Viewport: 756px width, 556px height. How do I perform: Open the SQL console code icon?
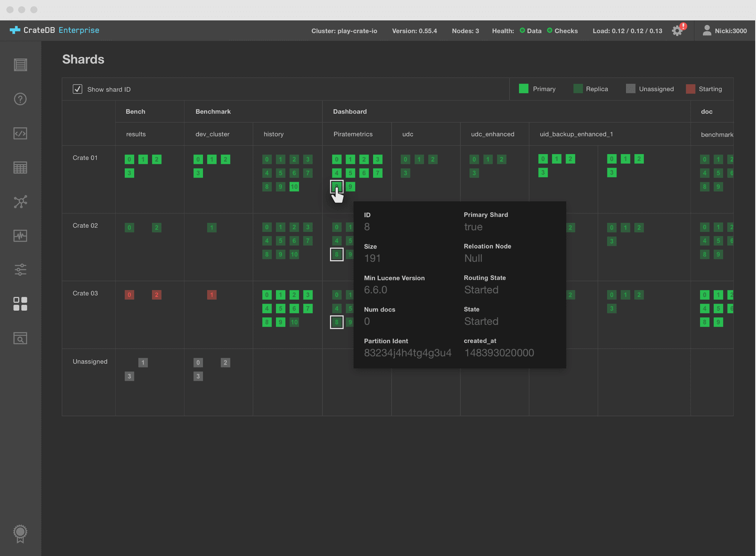pyautogui.click(x=20, y=133)
